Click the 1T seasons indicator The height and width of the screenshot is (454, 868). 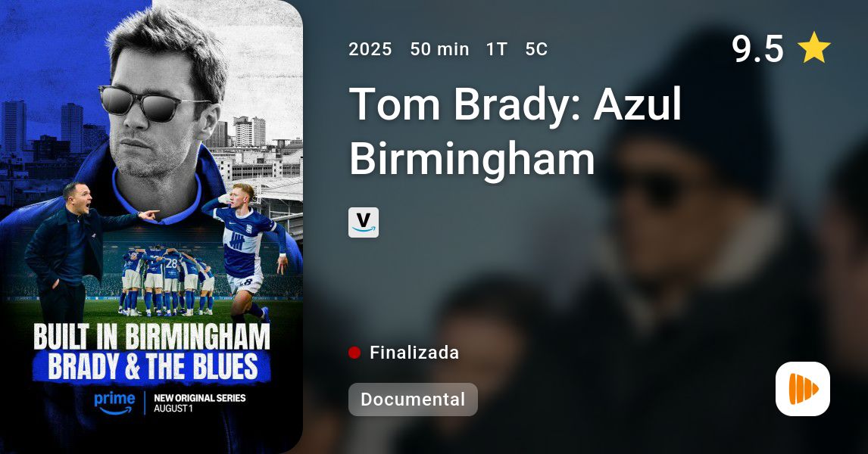(497, 49)
